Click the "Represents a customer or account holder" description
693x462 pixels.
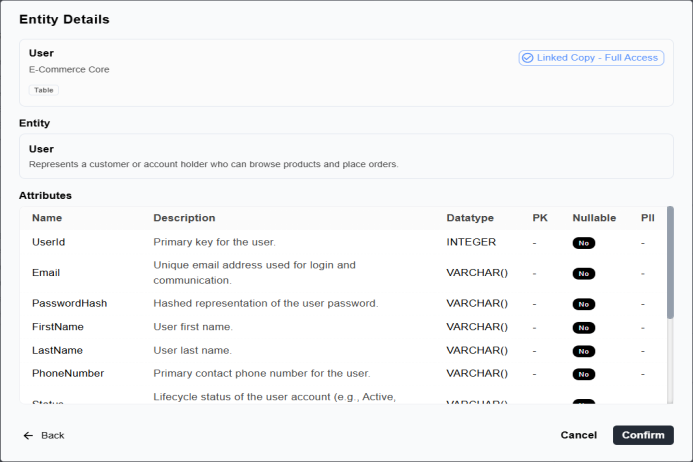[x=213, y=164]
